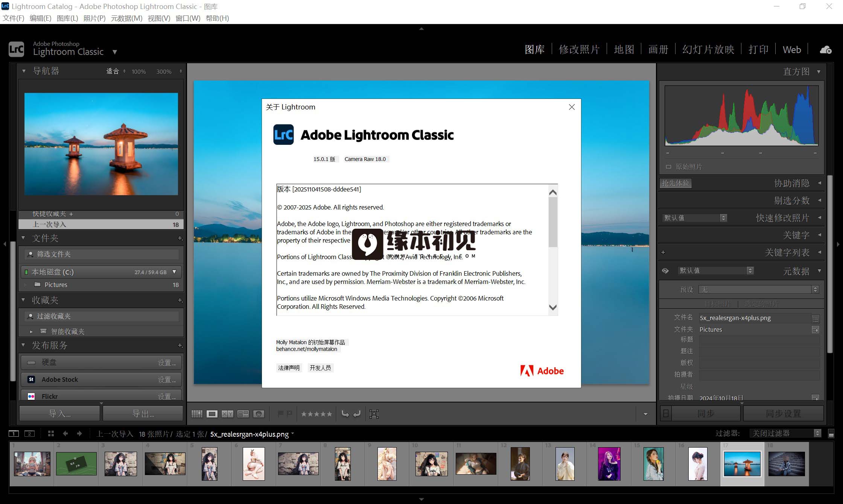Show second monitor window button
This screenshot has width=843, height=504.
click(29, 434)
